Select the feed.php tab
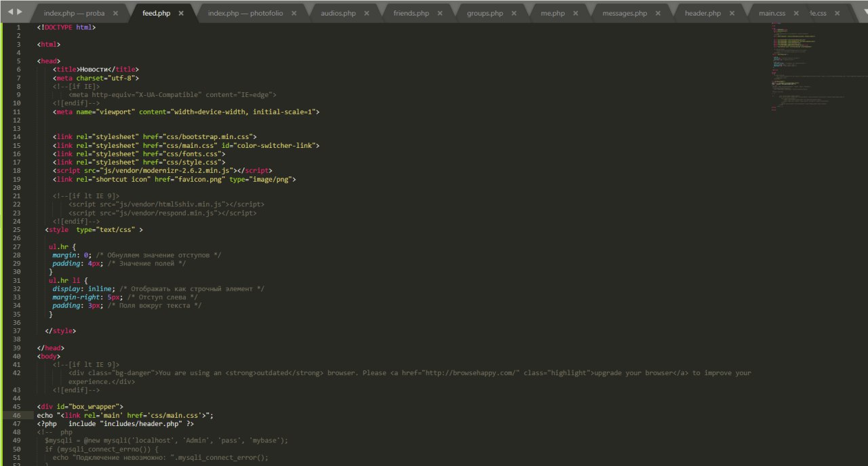The height and width of the screenshot is (466, 868). [157, 14]
